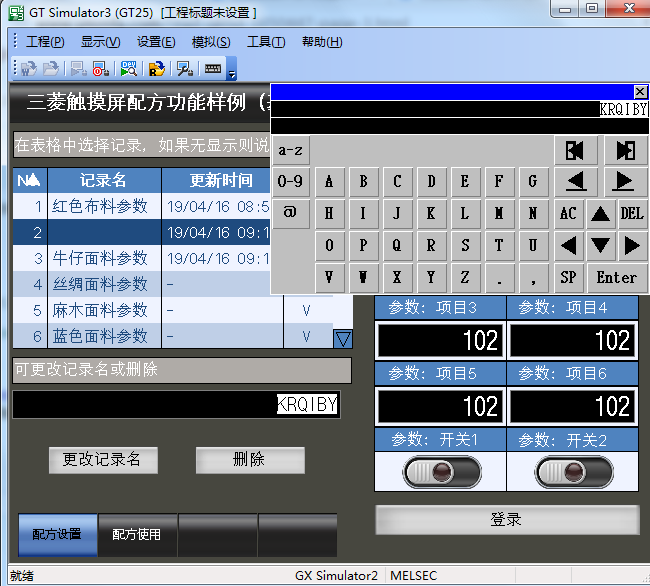Open the 模拟(S) menu
Screen dimensions: 650x586
pyautogui.click(x=210, y=42)
